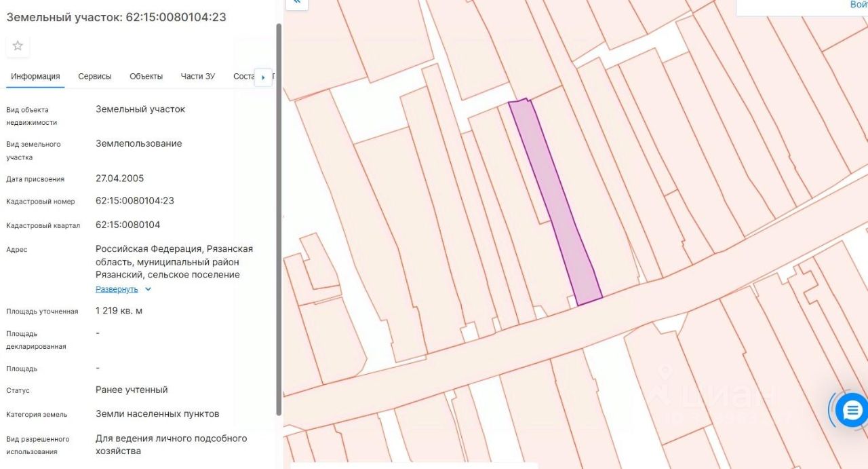Screen dimensions: 868x469
Task: Select the Объекты tab
Action: point(146,77)
